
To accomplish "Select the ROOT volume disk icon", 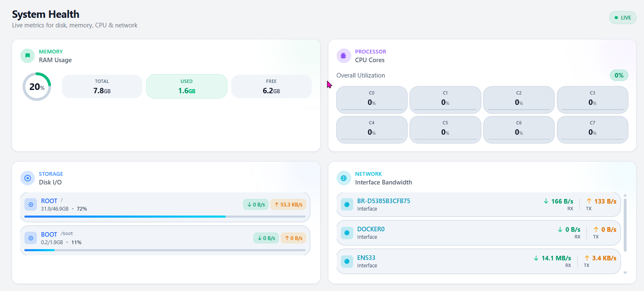I will [x=30, y=204].
